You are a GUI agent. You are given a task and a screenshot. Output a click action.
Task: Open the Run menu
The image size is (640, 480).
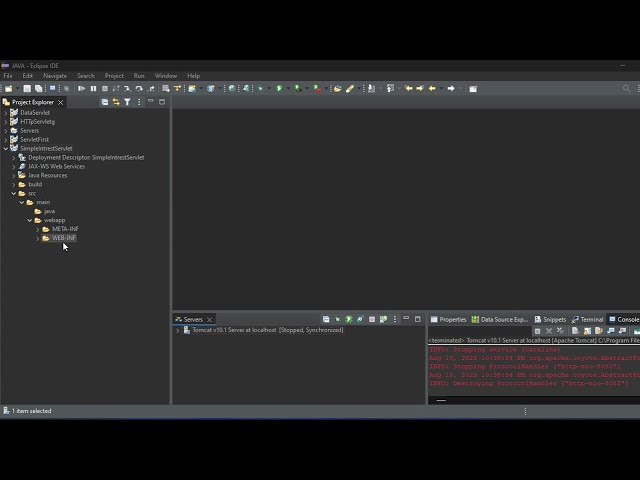(x=139, y=76)
